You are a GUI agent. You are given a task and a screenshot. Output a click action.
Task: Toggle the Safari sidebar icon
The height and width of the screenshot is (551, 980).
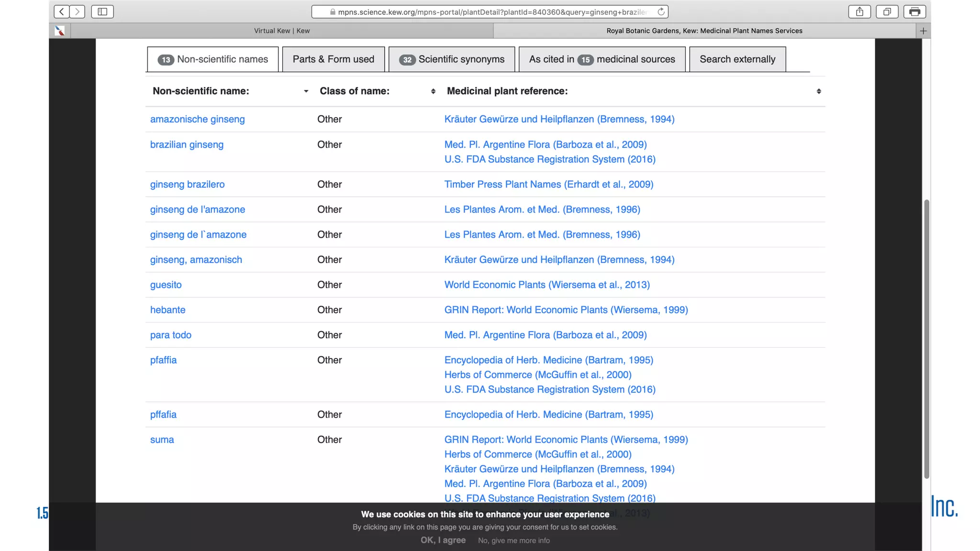coord(102,11)
